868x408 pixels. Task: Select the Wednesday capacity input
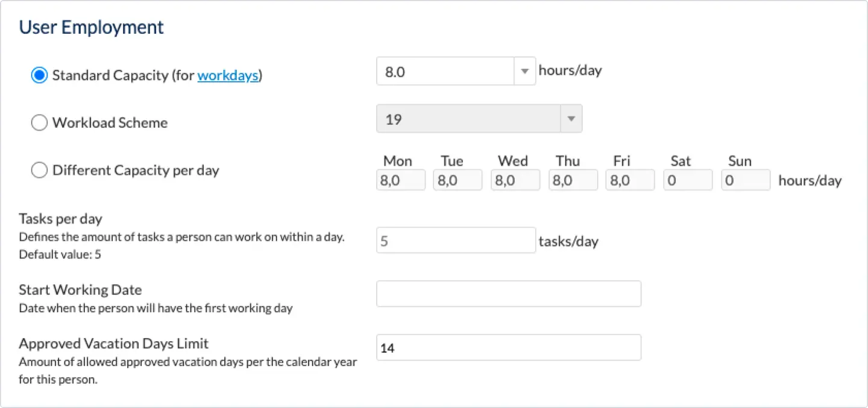[515, 180]
